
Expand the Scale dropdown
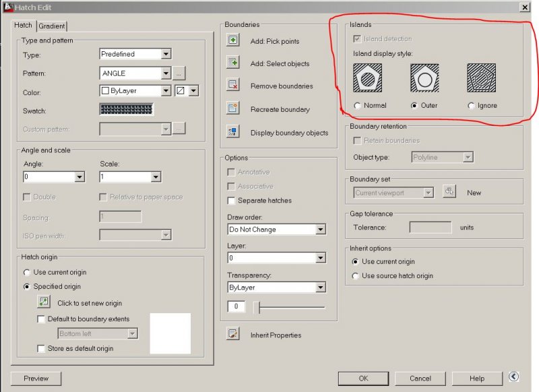[x=156, y=177]
